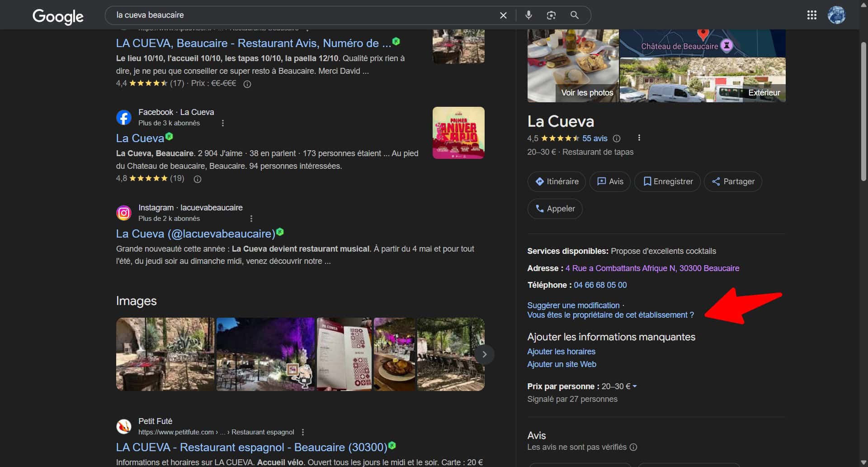868x467 pixels.
Task: Open the Petit Futé LA CUEVA result
Action: coord(251,447)
